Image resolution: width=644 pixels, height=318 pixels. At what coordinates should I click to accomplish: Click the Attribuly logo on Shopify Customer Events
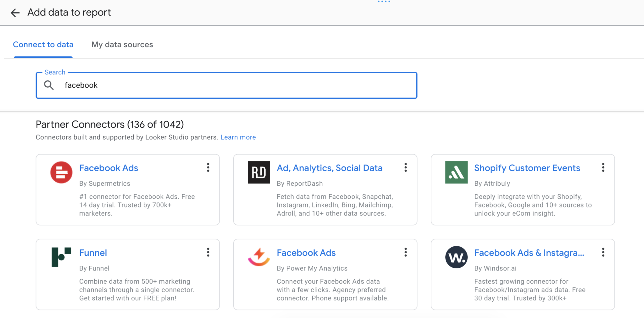coord(456,172)
